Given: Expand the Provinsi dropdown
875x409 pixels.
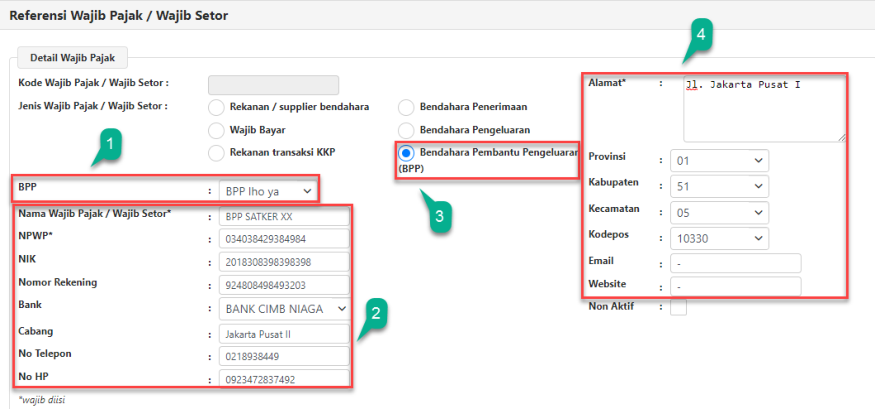Looking at the screenshot, I should pos(720,160).
